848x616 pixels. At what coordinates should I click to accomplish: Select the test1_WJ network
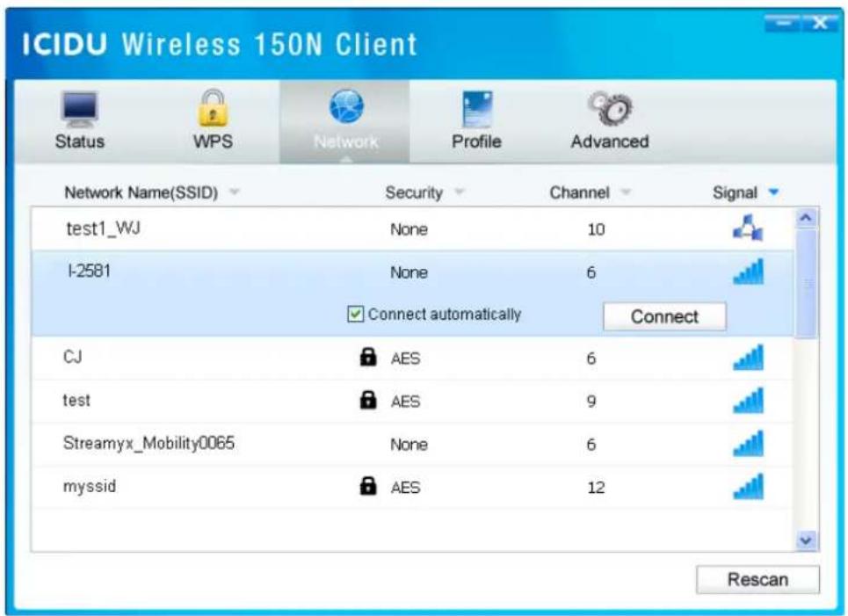pos(104,228)
